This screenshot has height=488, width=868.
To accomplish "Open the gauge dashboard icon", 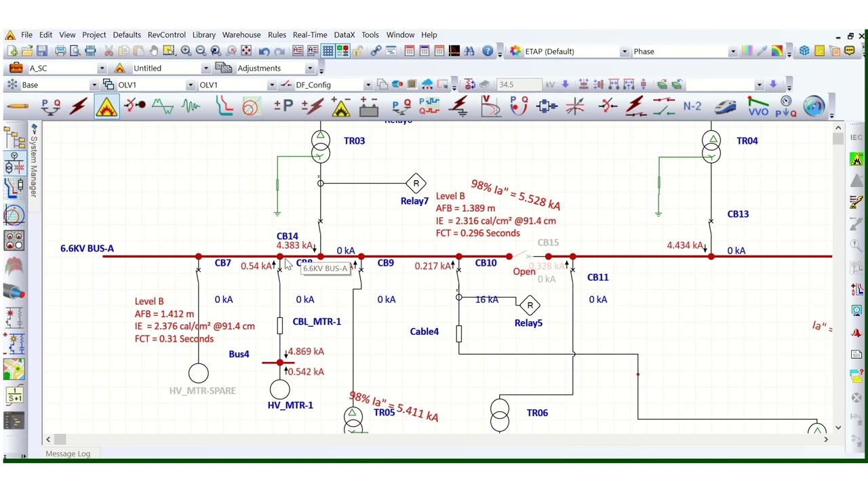I will (x=814, y=106).
